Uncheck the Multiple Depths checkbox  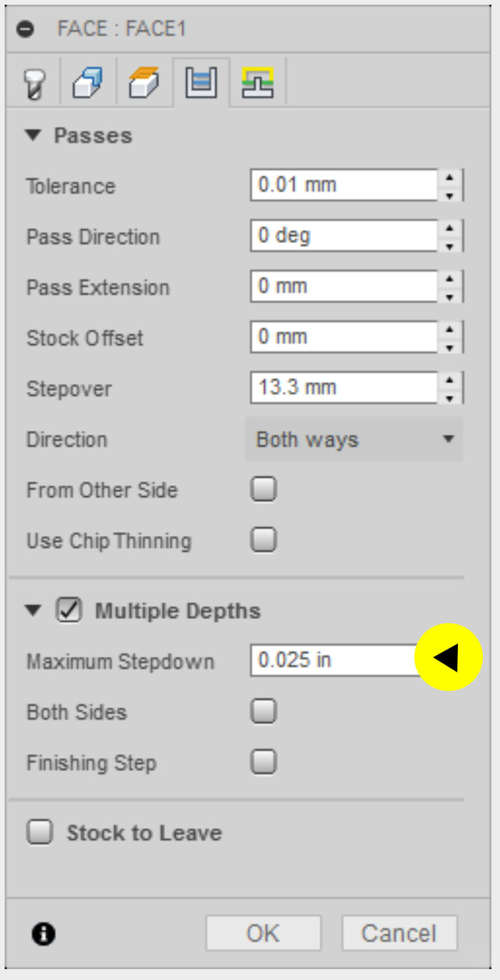[x=69, y=611]
